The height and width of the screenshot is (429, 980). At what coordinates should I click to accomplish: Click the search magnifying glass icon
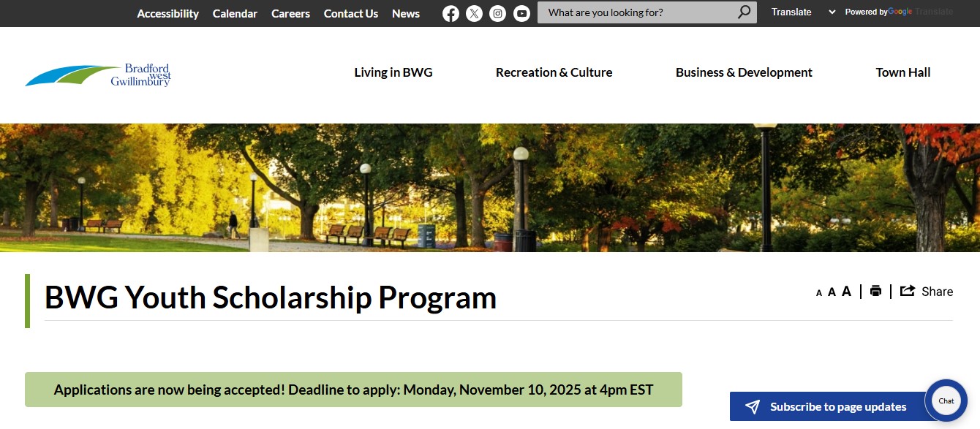(744, 12)
